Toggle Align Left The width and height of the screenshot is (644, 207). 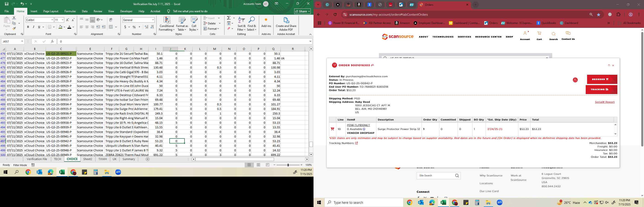[81, 27]
